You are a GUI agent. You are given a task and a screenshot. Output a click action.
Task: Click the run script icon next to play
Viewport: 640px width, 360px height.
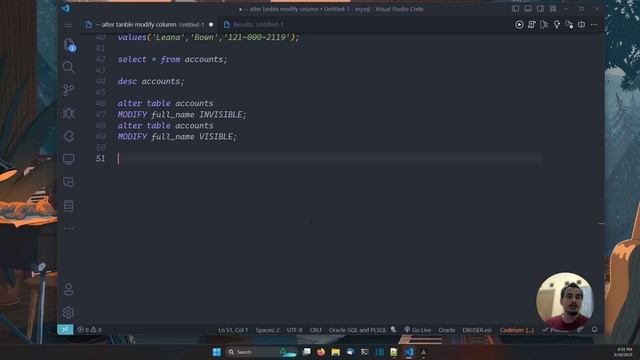[x=531, y=24]
